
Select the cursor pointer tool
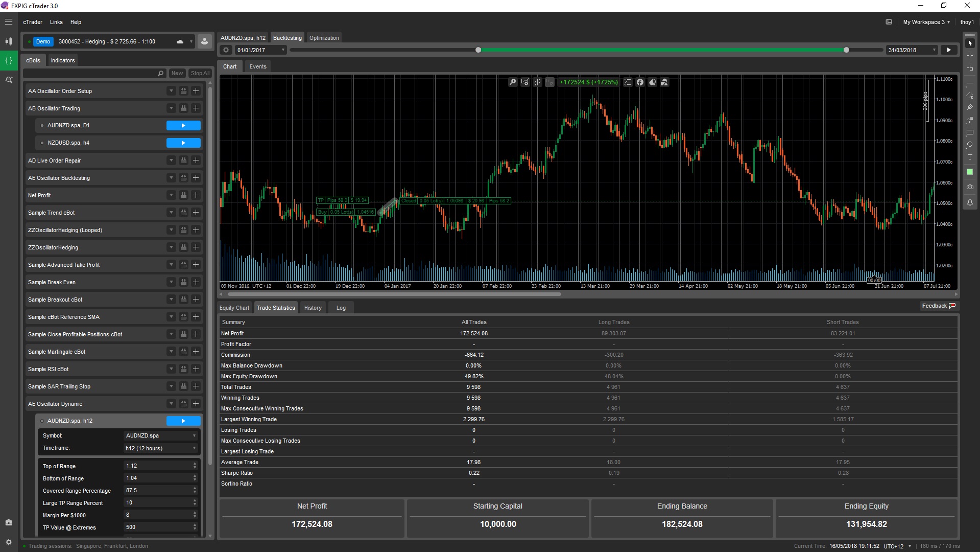970,43
